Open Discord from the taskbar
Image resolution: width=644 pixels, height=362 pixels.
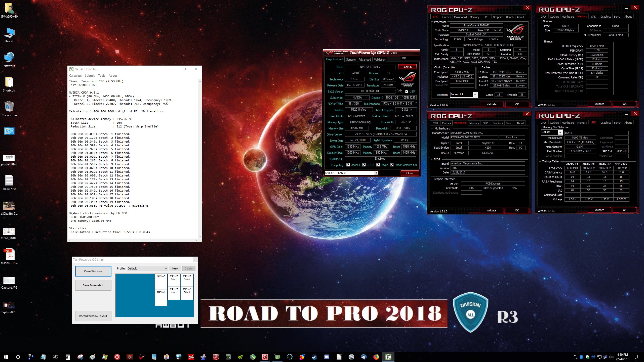coord(327,357)
